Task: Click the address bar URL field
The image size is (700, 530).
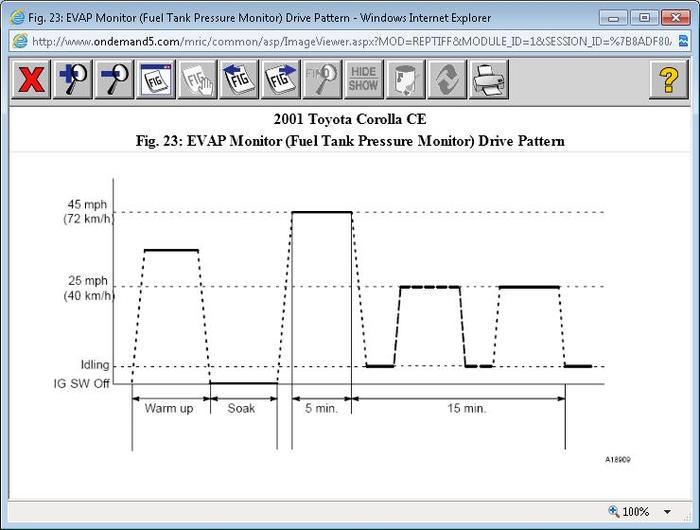Action: 351,42
